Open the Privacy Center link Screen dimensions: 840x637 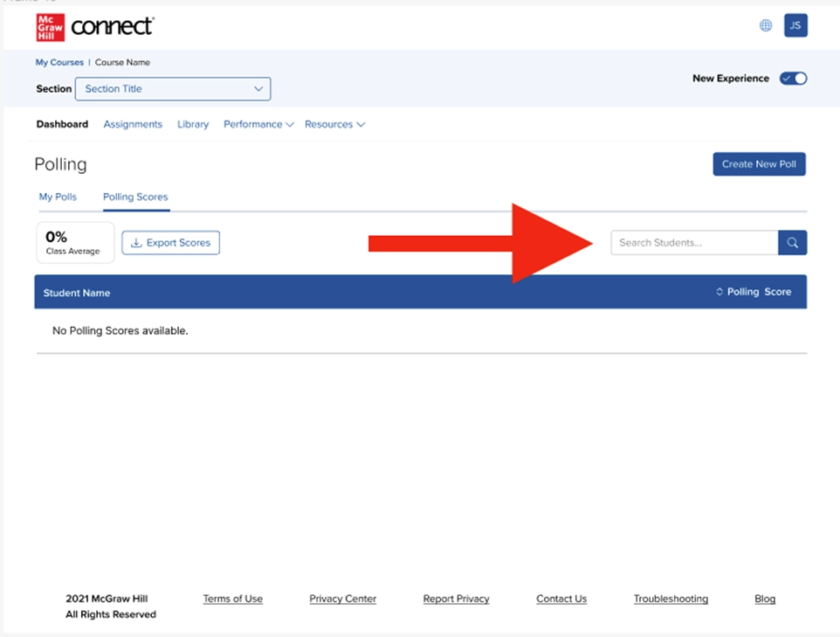343,599
